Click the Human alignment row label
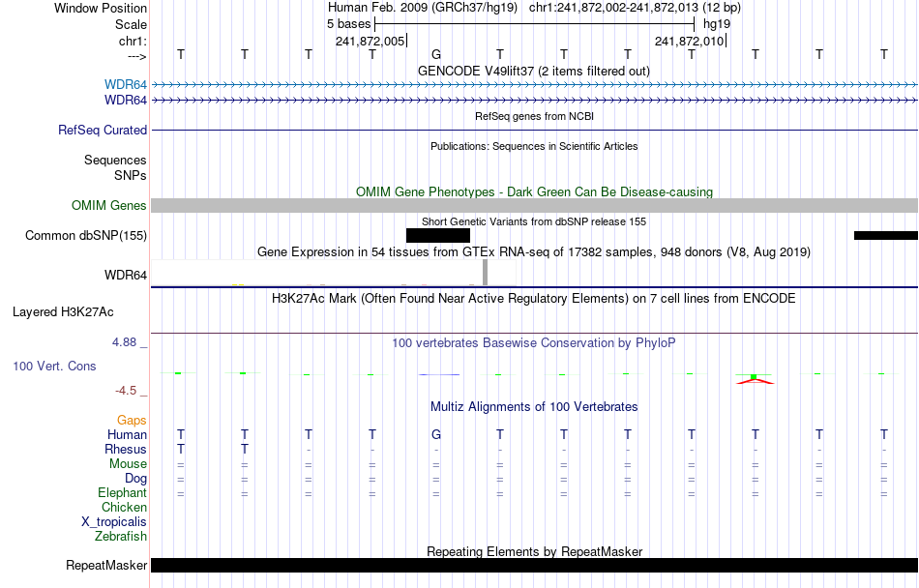The height and width of the screenshot is (588, 919). (127, 434)
